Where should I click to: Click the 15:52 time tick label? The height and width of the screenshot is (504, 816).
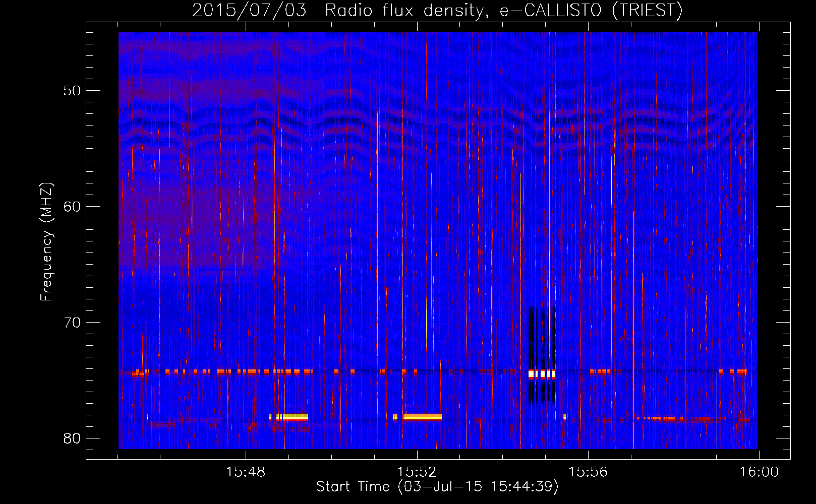click(x=417, y=472)
